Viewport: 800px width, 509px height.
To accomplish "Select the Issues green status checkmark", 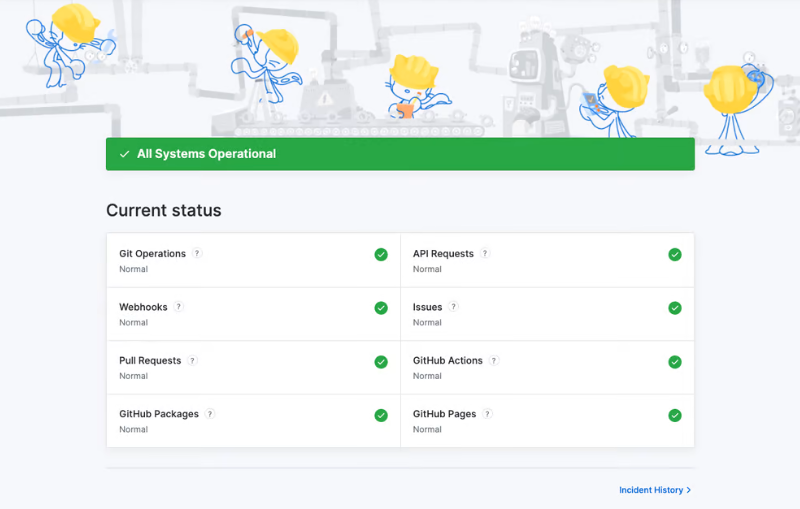I will click(674, 308).
